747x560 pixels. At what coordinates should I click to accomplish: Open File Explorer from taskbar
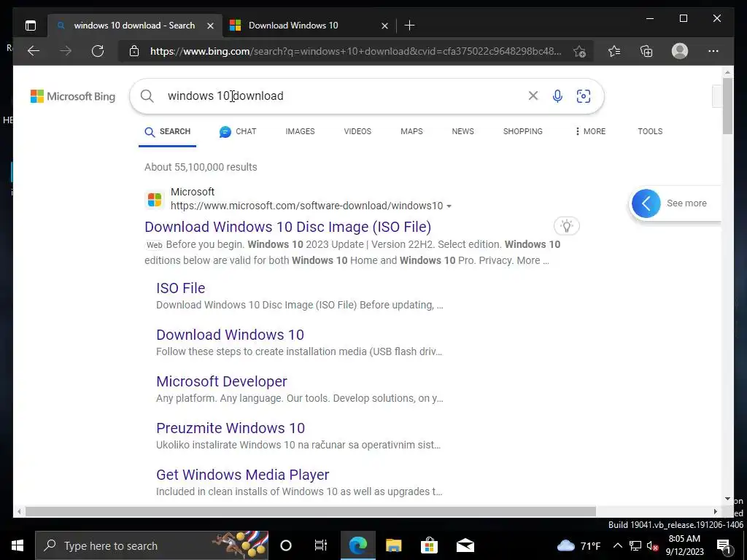pos(393,545)
